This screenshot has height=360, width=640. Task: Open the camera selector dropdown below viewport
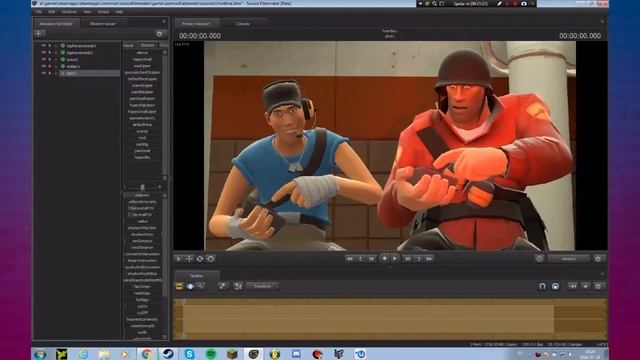click(569, 259)
